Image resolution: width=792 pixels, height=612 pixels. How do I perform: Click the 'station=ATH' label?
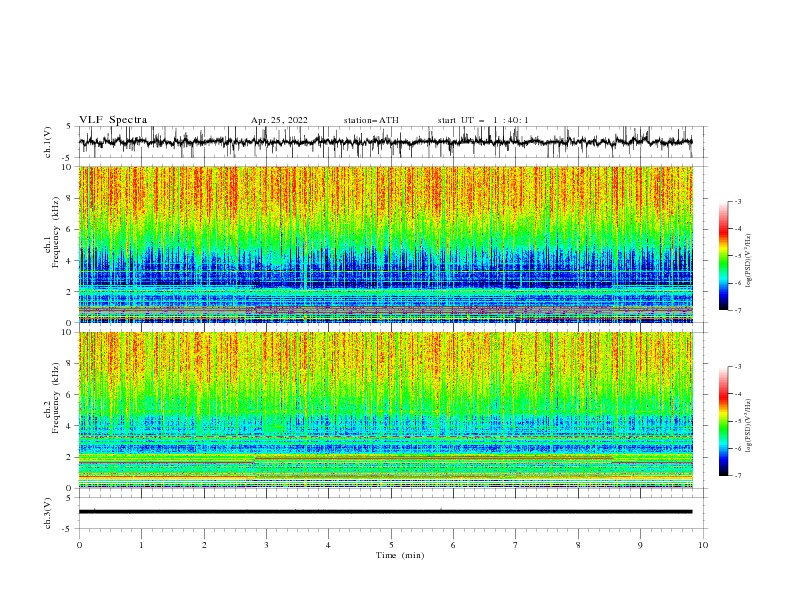[371, 120]
